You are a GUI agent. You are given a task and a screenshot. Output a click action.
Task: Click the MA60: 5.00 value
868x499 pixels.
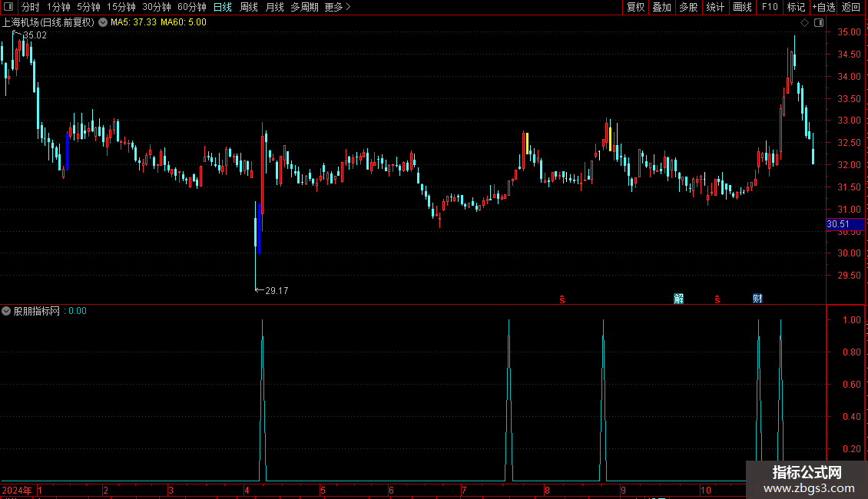pyautogui.click(x=184, y=22)
